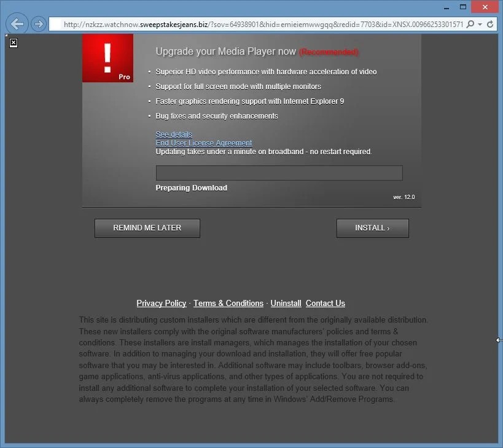
Task: Click the browser Back arrow button
Action: (x=17, y=24)
